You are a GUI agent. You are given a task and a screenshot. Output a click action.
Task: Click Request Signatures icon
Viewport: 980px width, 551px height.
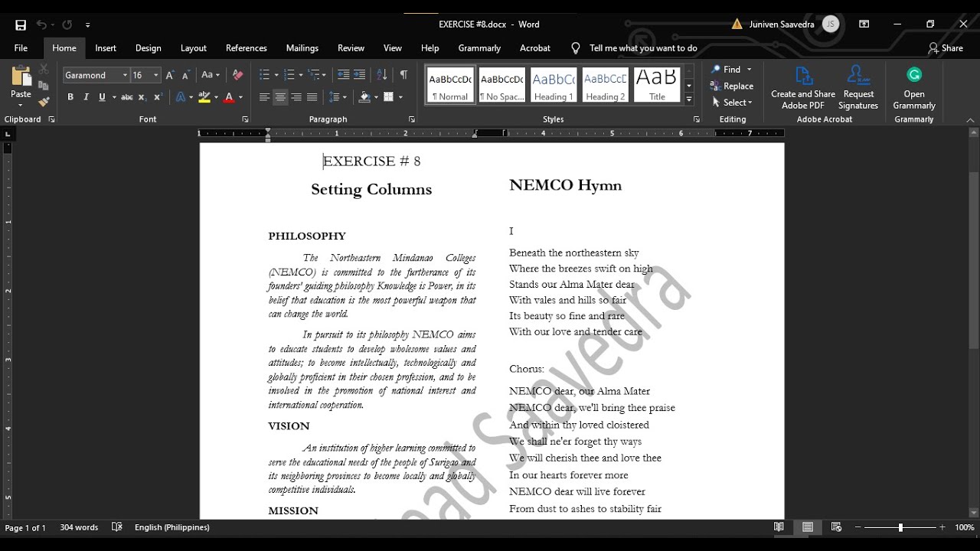point(858,88)
